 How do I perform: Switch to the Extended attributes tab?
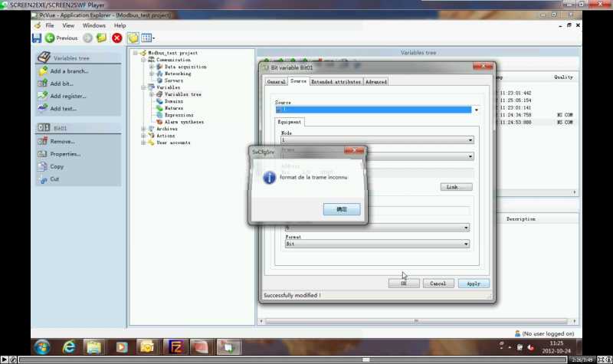click(336, 82)
